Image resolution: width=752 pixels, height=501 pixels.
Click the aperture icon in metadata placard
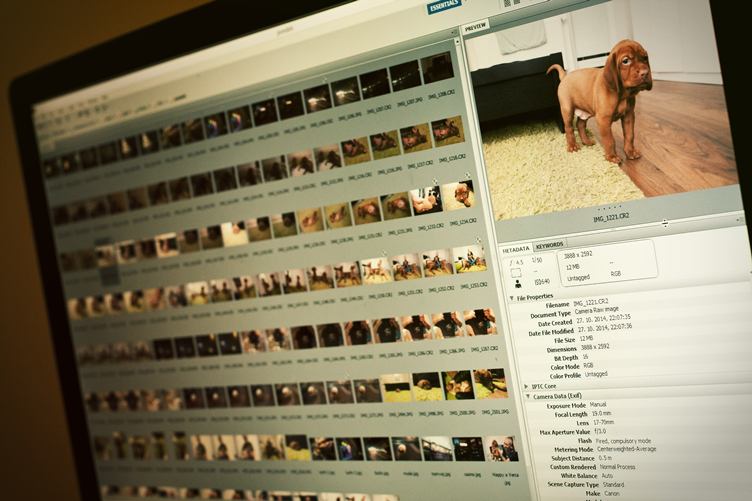click(x=509, y=261)
